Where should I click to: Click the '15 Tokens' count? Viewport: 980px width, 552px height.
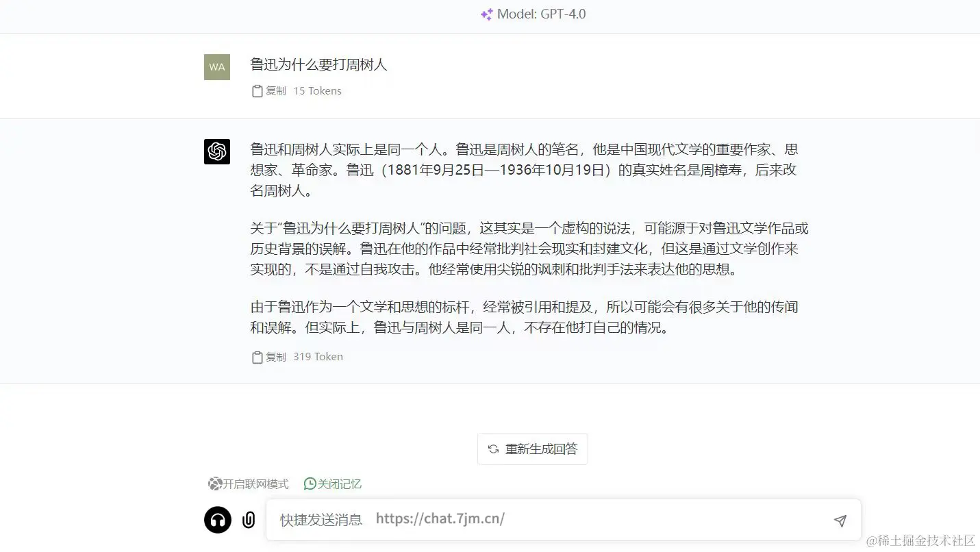(x=317, y=91)
